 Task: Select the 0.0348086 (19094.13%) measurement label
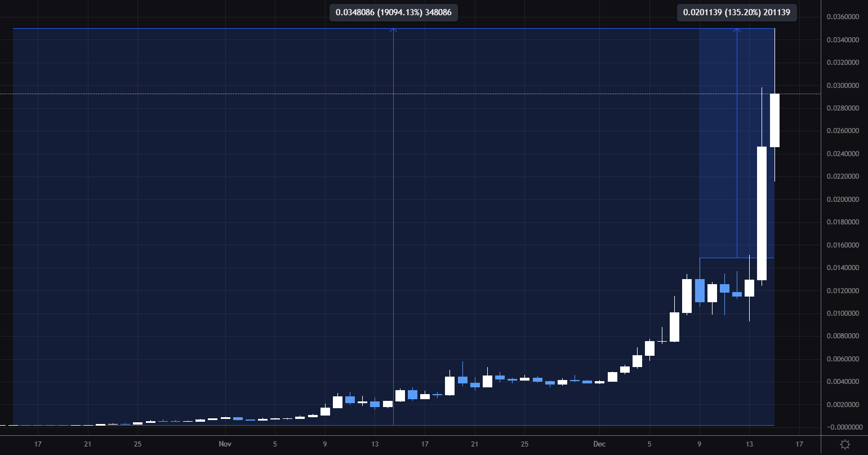pos(394,12)
